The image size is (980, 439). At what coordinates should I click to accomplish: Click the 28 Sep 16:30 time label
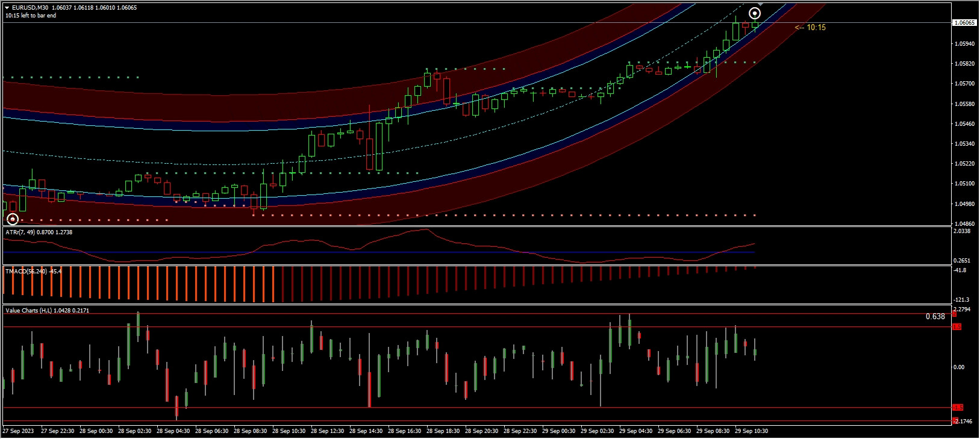pyautogui.click(x=405, y=431)
